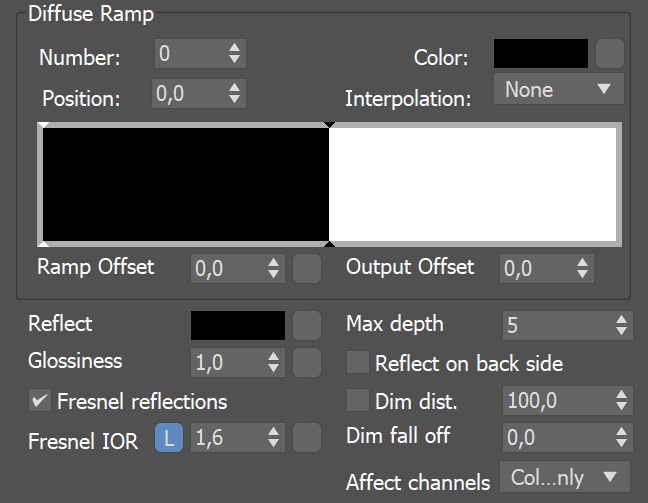The height and width of the screenshot is (503, 648).
Task: Increase Position with the up arrow
Action: click(x=235, y=87)
